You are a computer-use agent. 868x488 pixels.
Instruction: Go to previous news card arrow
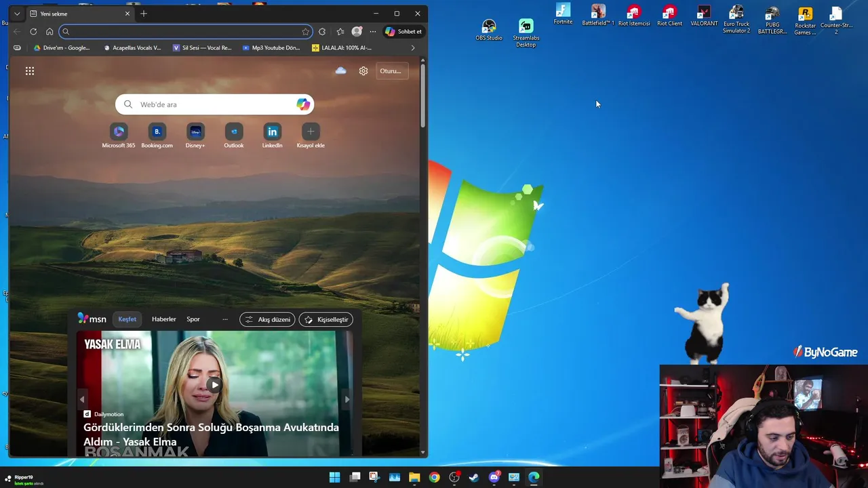(x=82, y=399)
